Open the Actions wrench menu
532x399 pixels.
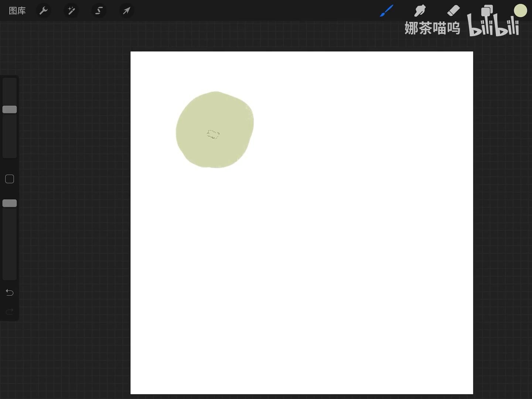44,10
